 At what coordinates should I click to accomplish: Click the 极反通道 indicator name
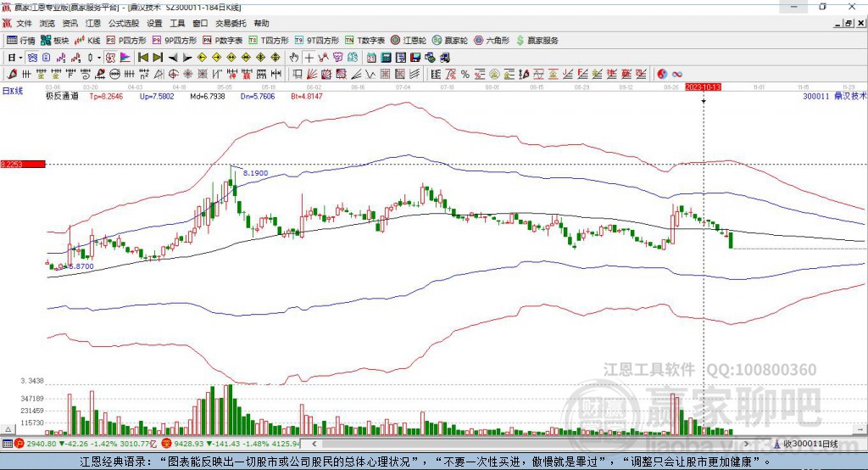tap(62, 96)
